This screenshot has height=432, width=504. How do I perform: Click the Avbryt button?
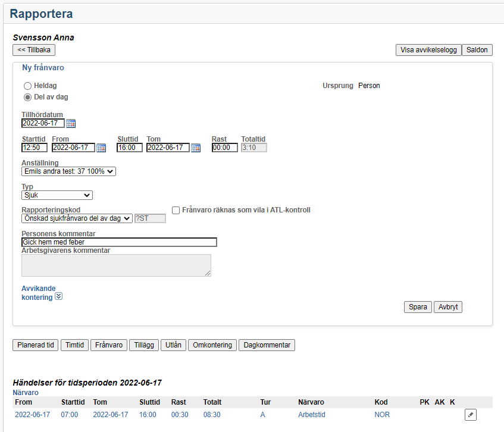pyautogui.click(x=447, y=307)
